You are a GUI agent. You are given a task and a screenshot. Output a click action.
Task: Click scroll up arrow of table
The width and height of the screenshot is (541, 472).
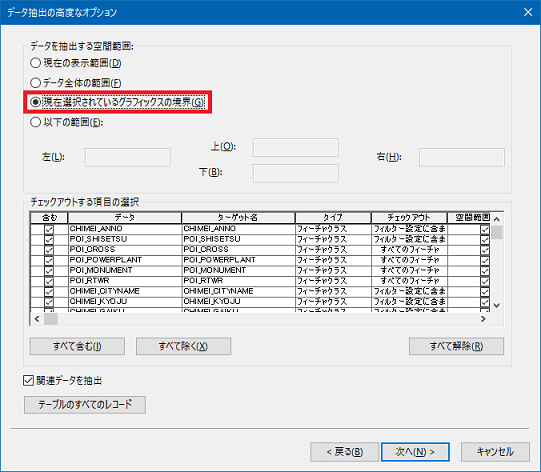[496, 219]
